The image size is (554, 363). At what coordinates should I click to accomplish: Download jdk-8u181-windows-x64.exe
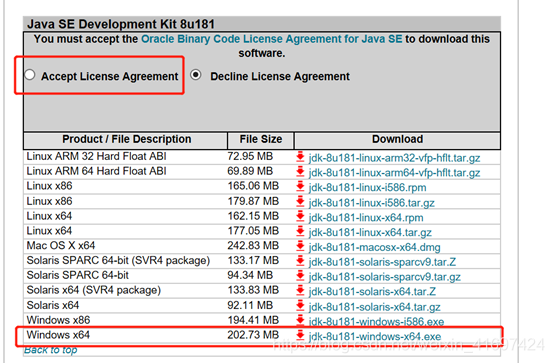[375, 336]
